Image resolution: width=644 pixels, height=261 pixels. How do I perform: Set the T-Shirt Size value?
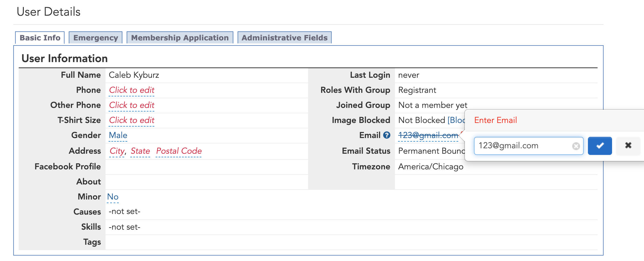click(x=131, y=120)
